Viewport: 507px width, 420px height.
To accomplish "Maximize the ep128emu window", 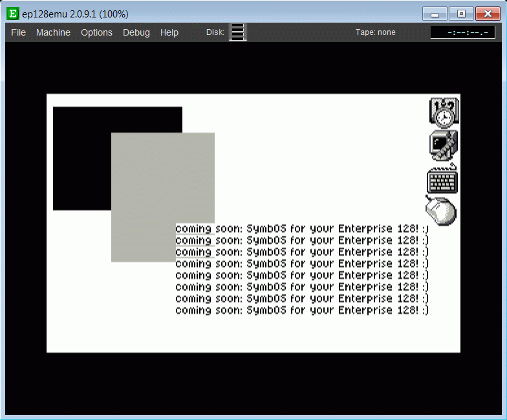I will pos(461,14).
